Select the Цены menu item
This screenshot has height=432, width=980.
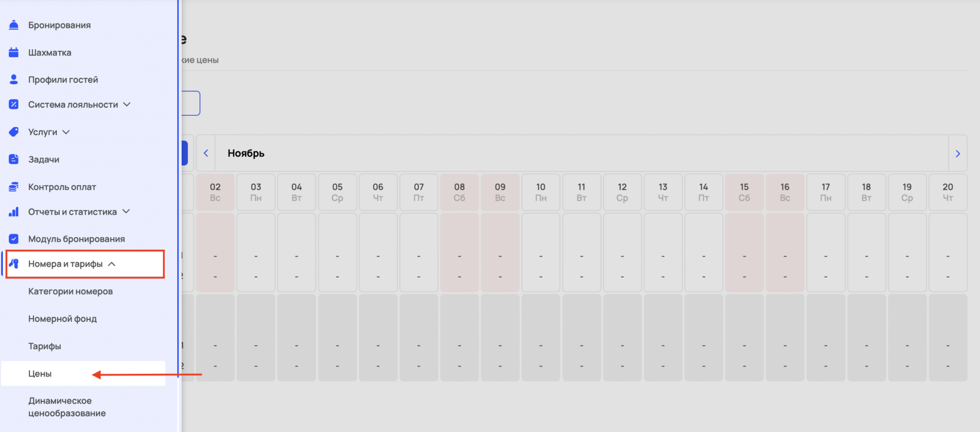(x=40, y=374)
